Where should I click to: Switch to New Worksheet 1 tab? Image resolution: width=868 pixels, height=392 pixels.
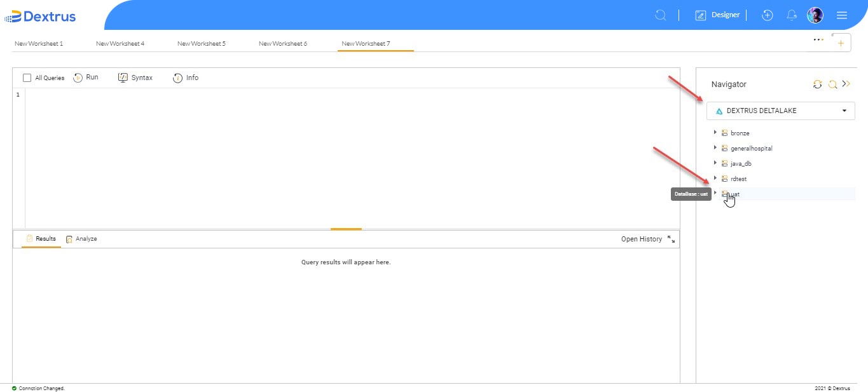[39, 44]
